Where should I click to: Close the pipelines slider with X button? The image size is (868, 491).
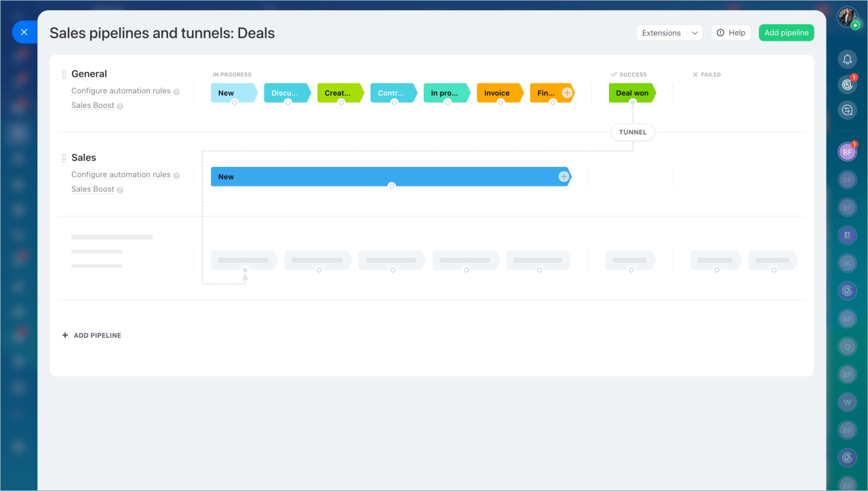24,32
